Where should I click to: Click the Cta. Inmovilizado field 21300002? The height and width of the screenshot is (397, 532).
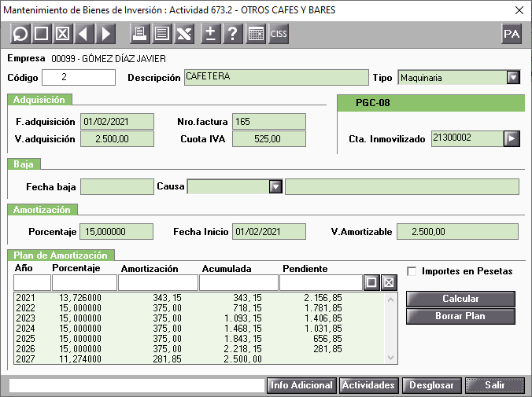click(x=467, y=138)
